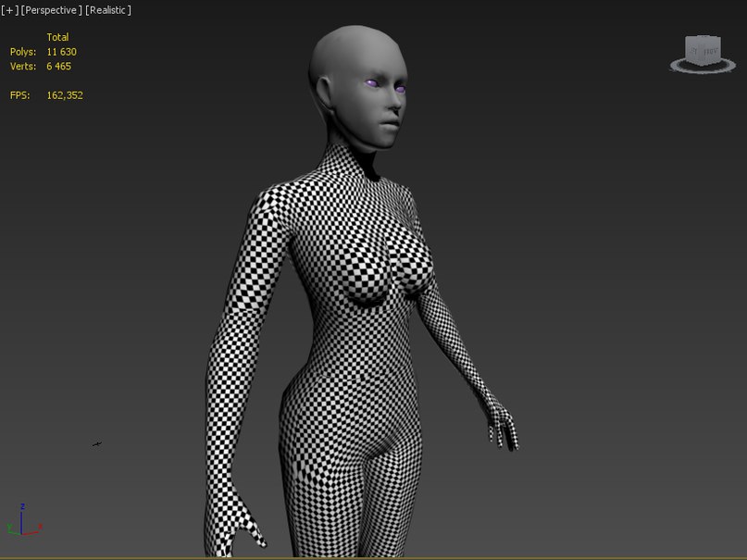Open the Realistic shading mode menu
The image size is (747, 560).
108,10
